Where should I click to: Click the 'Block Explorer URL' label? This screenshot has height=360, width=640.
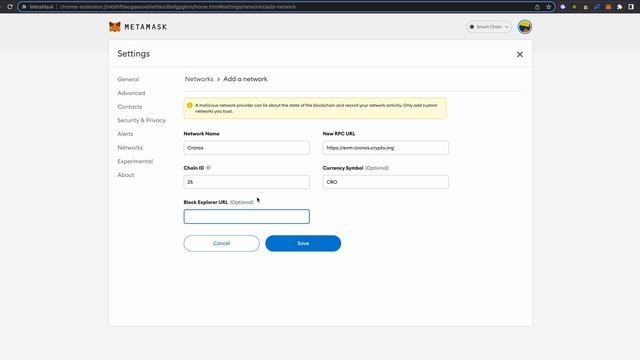click(x=206, y=202)
